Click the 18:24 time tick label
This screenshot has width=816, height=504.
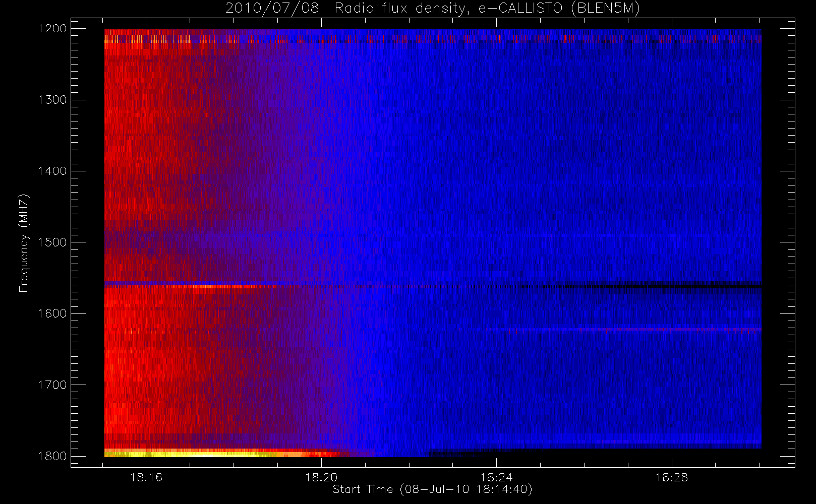496,477
